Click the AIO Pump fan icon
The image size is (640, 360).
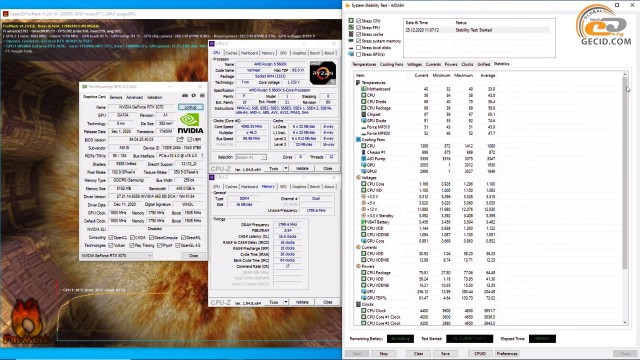point(363,159)
